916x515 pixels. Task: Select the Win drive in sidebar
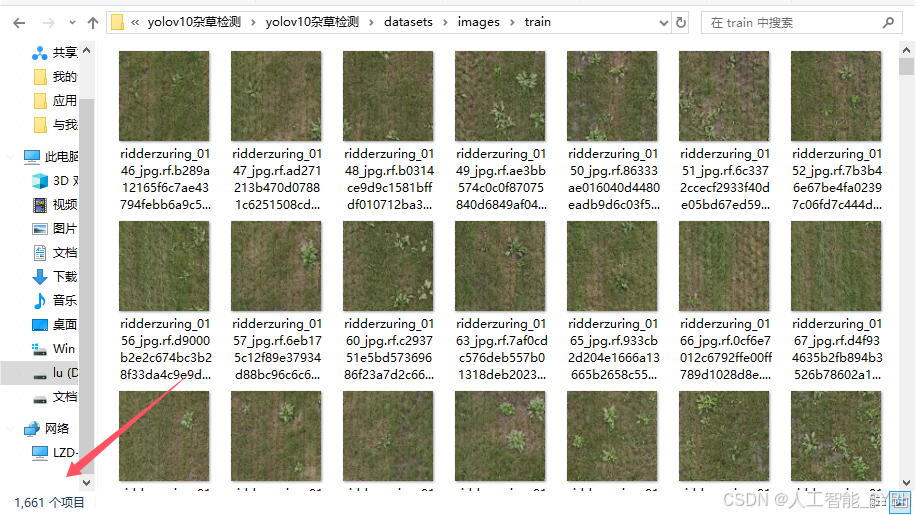point(53,349)
